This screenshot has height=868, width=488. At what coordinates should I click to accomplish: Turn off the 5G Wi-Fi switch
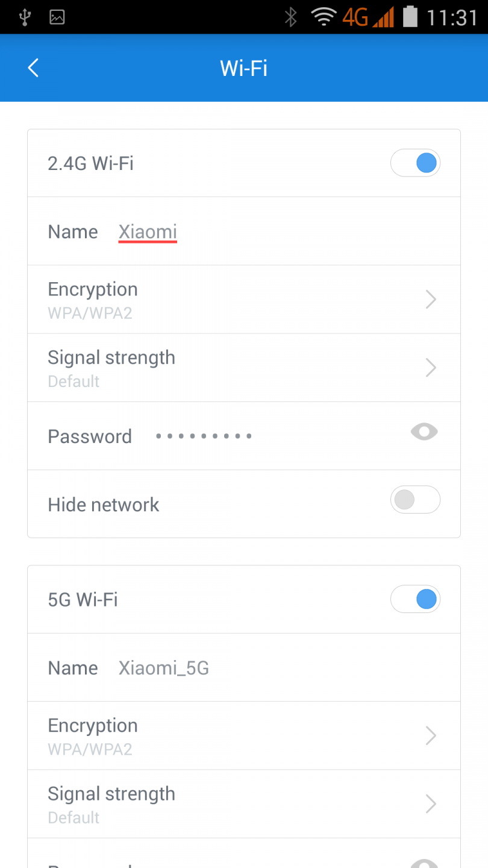point(416,599)
